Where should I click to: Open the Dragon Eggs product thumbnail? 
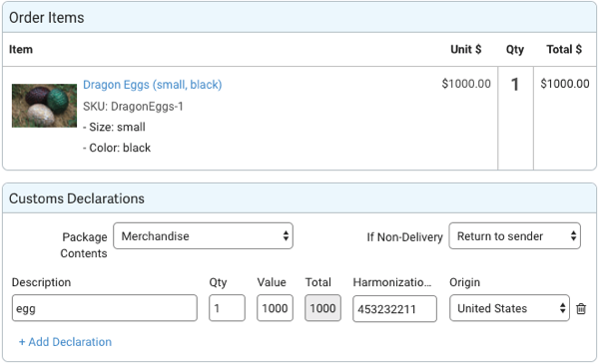click(x=44, y=106)
